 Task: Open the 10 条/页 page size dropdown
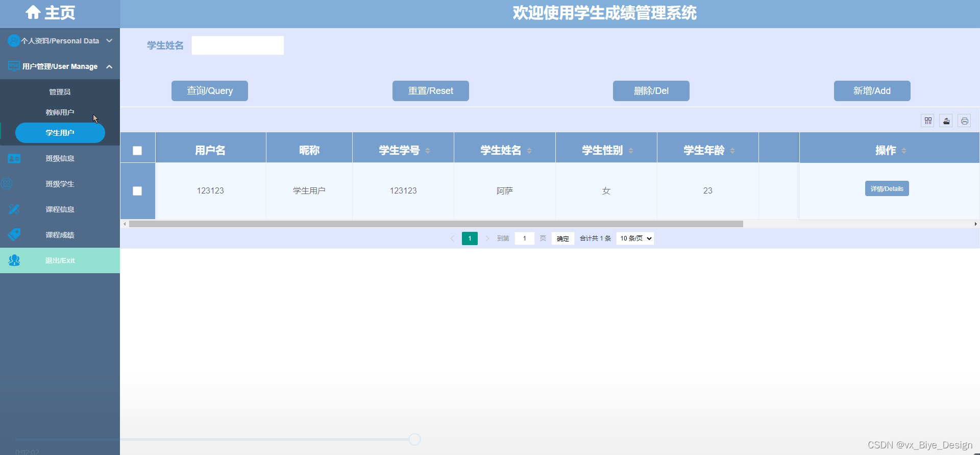point(635,238)
